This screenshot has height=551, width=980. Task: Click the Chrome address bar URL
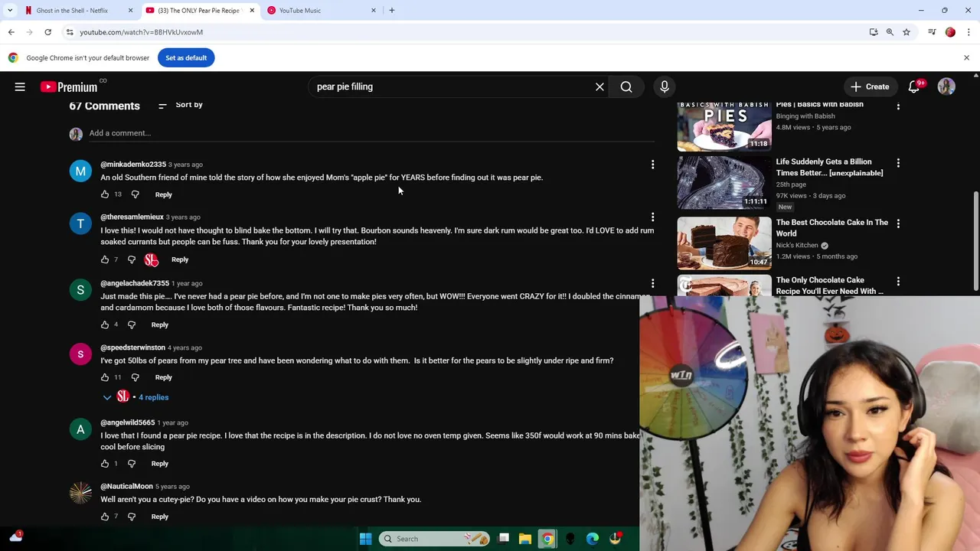pyautogui.click(x=142, y=32)
